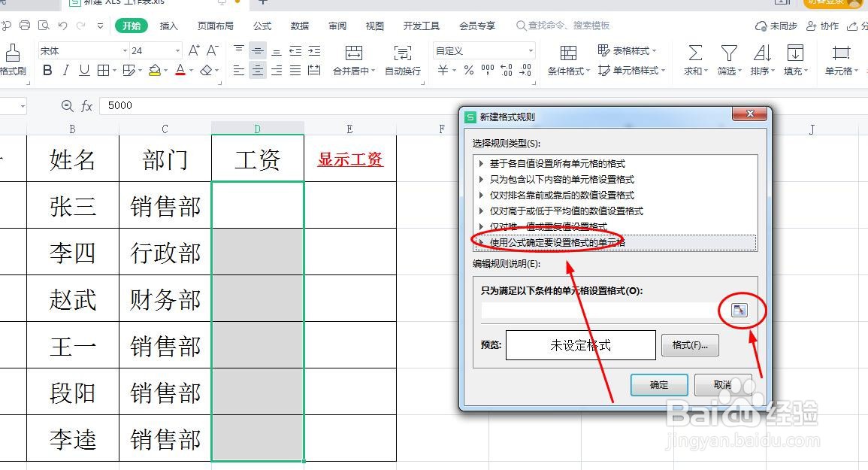Decrease indent icon
This screenshot has width=868, height=470.
[295, 50]
